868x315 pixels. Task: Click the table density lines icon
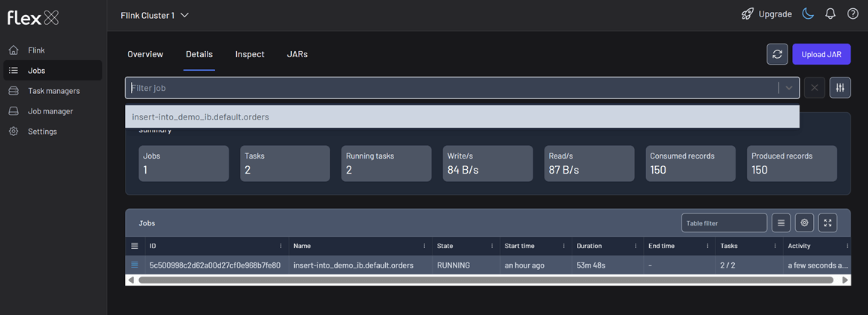pyautogui.click(x=781, y=223)
